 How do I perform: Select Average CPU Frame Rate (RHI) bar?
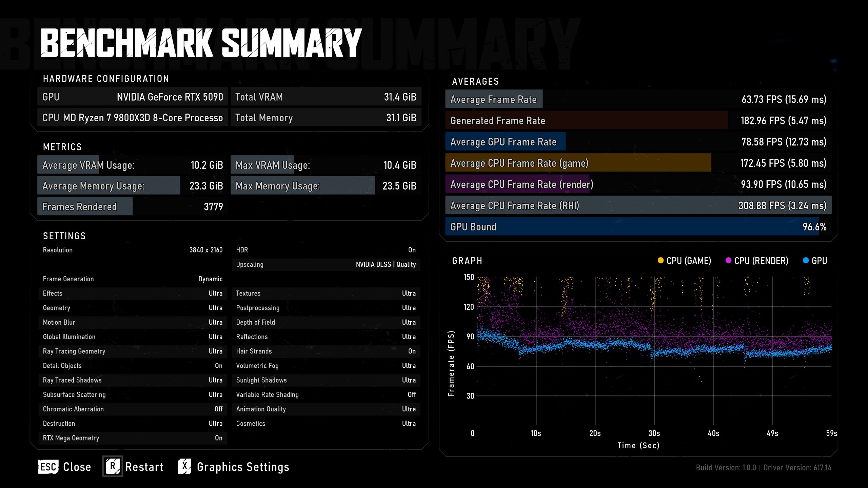tap(638, 205)
